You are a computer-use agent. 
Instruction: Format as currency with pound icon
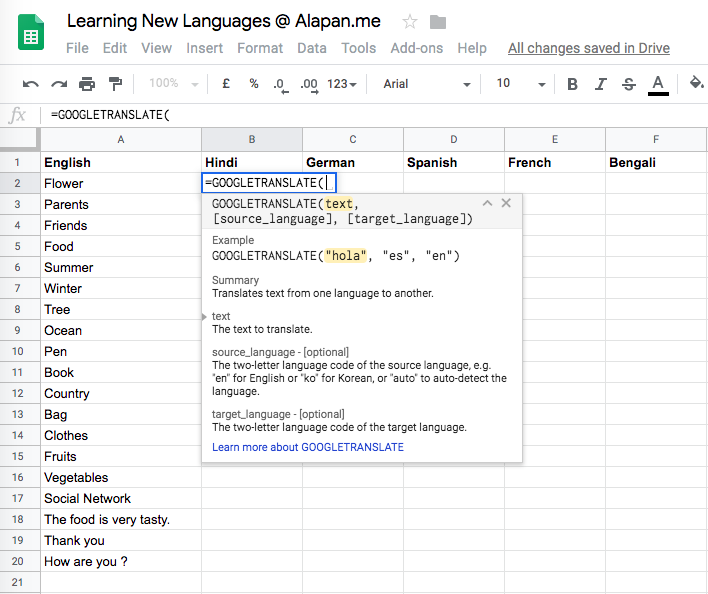226,84
